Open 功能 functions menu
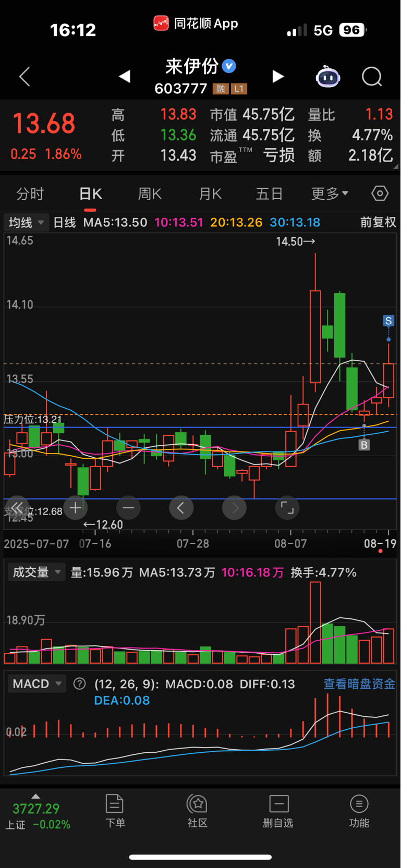Screen dimensions: 401x868 [359, 811]
